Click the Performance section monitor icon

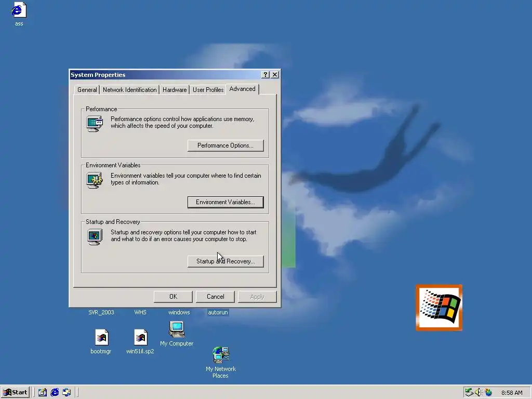(x=95, y=124)
